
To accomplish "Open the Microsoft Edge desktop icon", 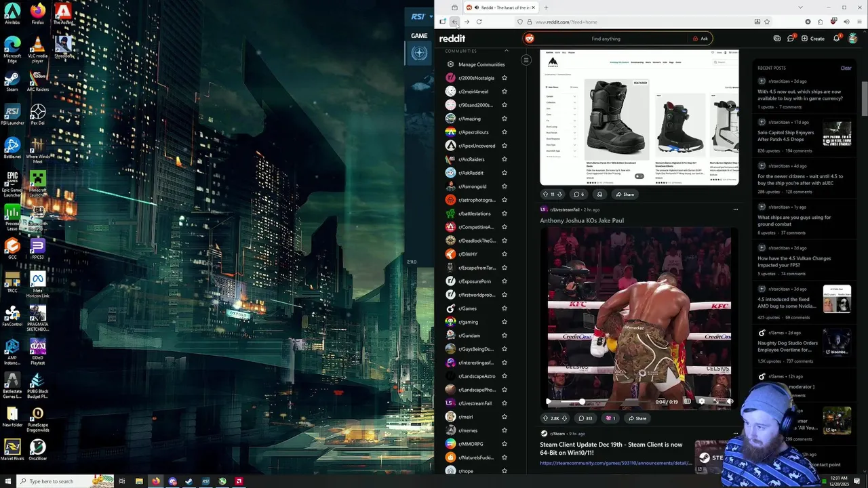I will 12,49.
